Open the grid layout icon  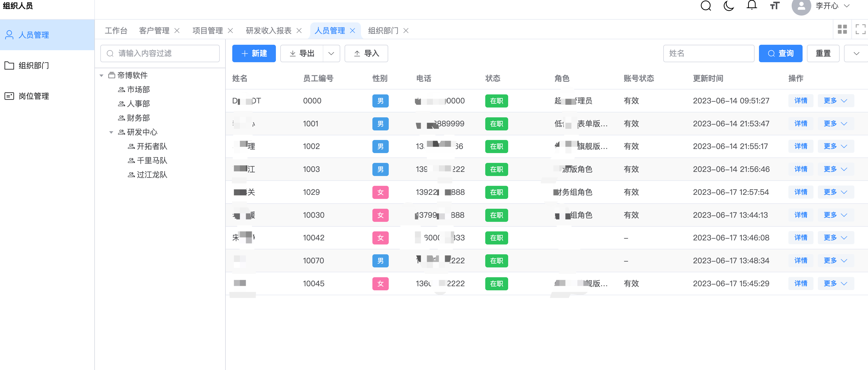842,29
